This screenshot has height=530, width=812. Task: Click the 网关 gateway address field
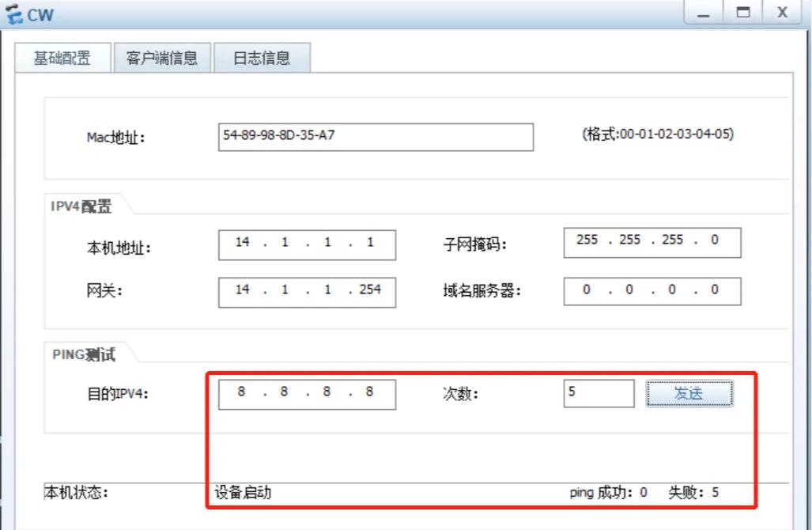pos(306,292)
